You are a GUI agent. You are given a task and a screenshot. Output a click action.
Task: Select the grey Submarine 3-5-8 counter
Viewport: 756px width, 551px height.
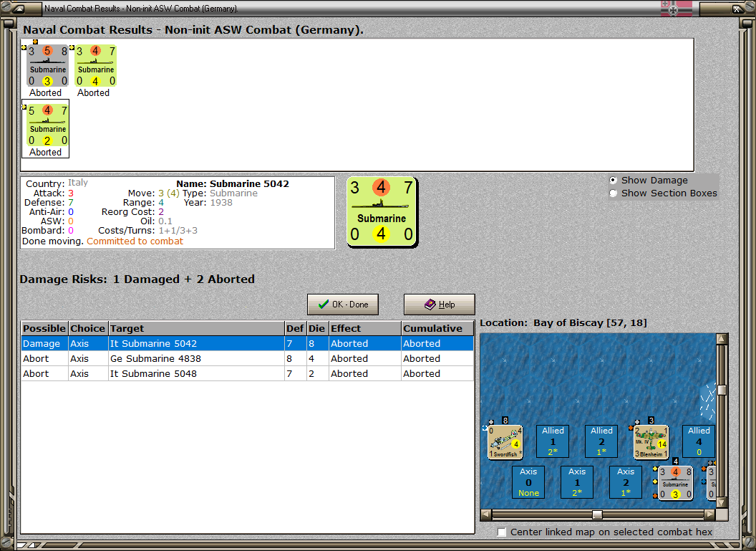[x=47, y=66]
